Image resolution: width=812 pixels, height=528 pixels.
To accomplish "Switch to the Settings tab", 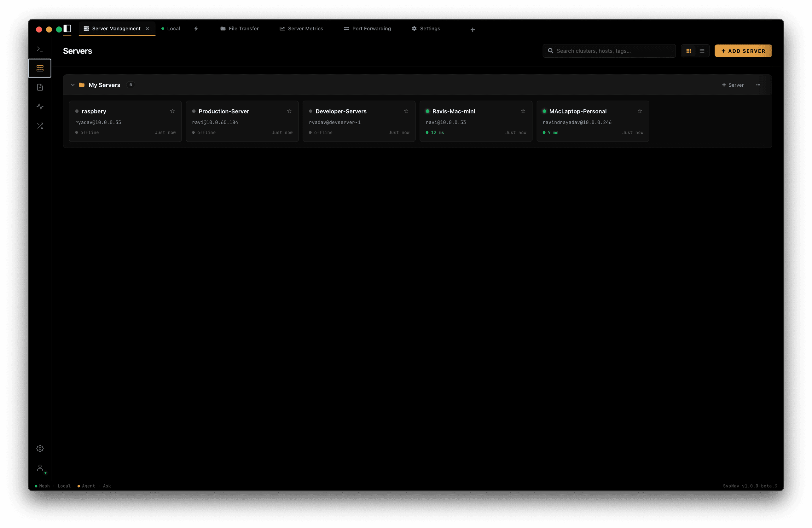I will click(x=426, y=29).
